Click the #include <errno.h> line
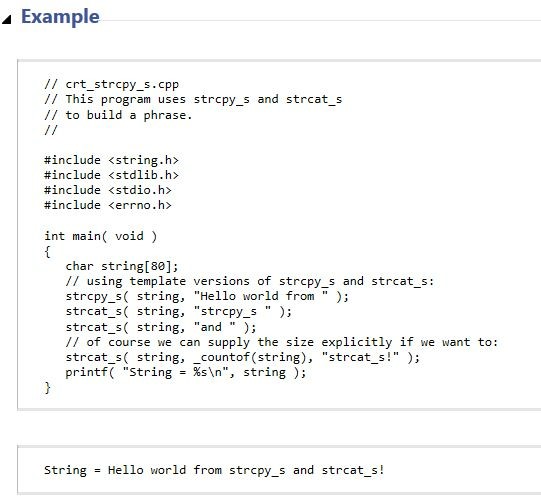 108,205
